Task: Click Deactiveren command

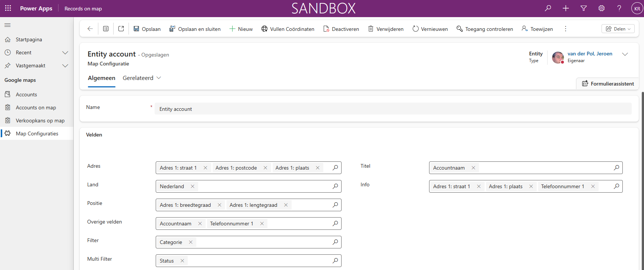Action: coord(341,29)
